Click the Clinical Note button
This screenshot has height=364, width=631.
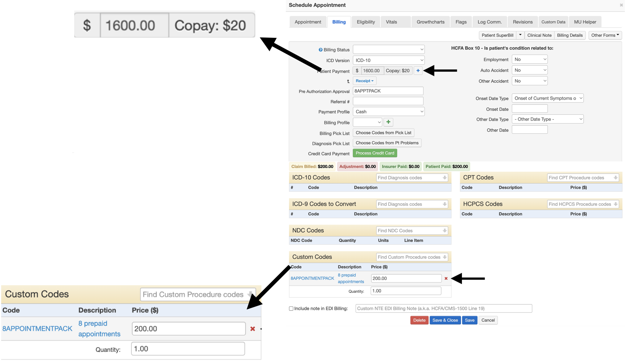(539, 35)
